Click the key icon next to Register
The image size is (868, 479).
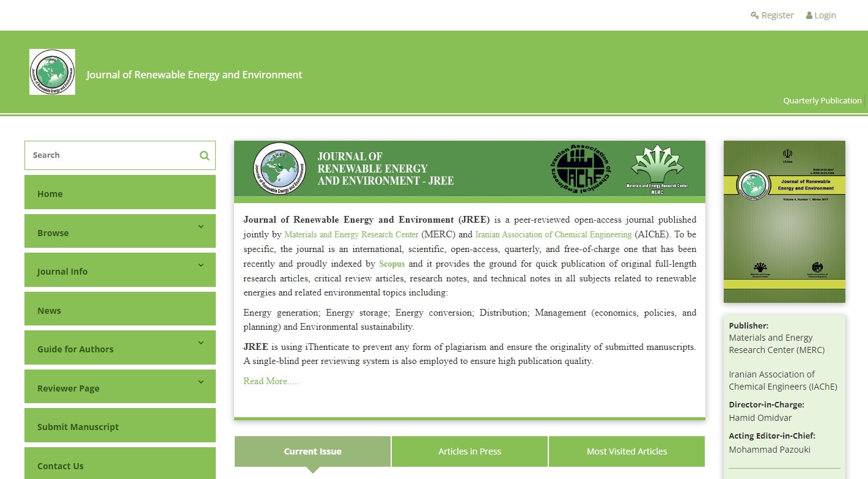pos(755,15)
